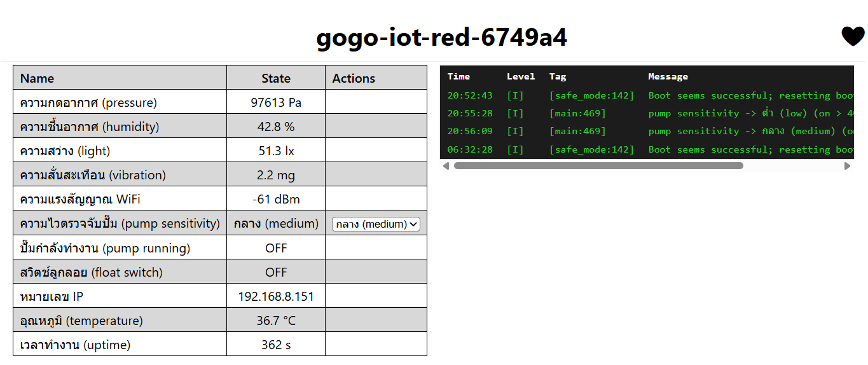Click the boot message in 06:32:28 entry
Screen dimensions: 868x365
[x=751, y=149]
